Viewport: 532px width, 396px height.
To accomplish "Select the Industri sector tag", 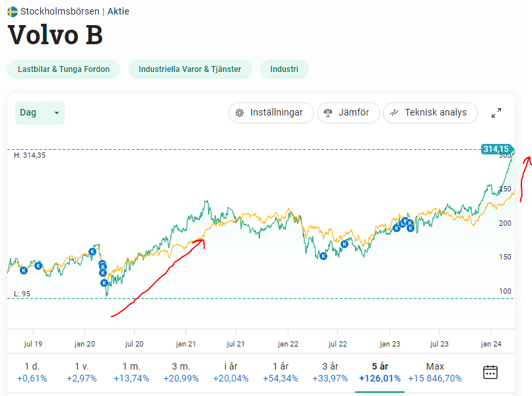I will pyautogui.click(x=284, y=69).
